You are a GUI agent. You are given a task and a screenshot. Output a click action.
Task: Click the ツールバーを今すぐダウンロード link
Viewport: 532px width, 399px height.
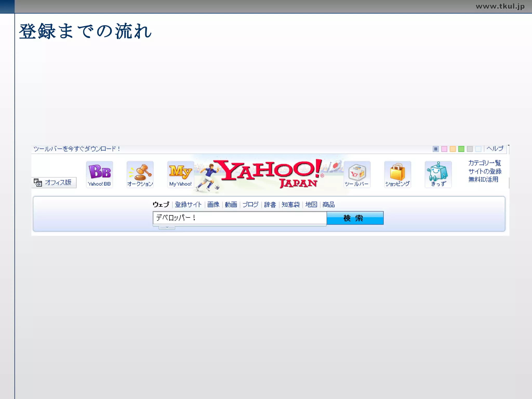[77, 149]
